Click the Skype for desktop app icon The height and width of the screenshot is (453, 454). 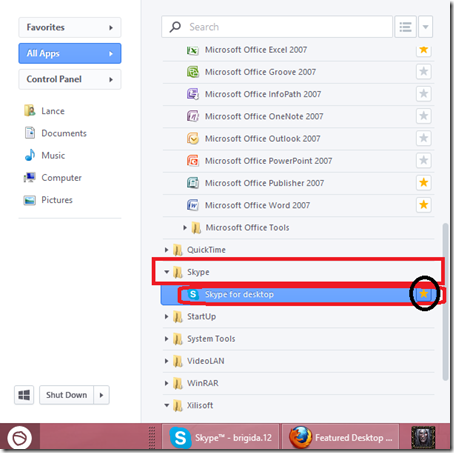193,294
